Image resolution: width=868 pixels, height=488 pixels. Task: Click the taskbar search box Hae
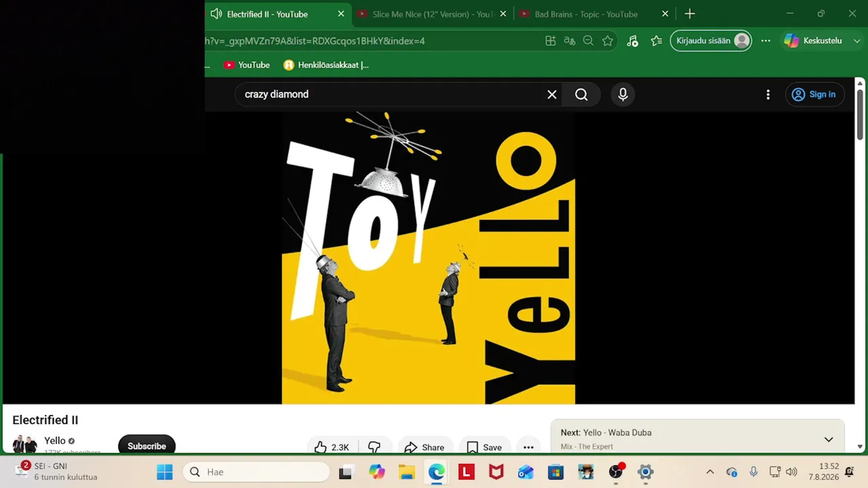256,472
